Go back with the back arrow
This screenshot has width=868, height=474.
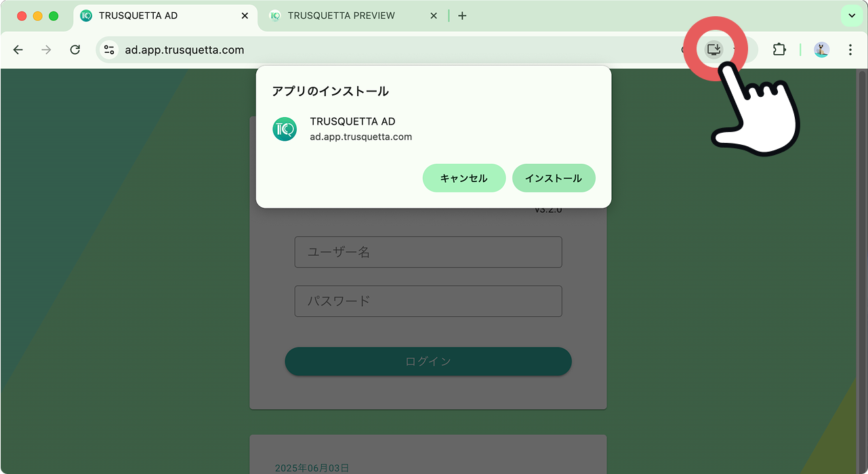click(18, 49)
